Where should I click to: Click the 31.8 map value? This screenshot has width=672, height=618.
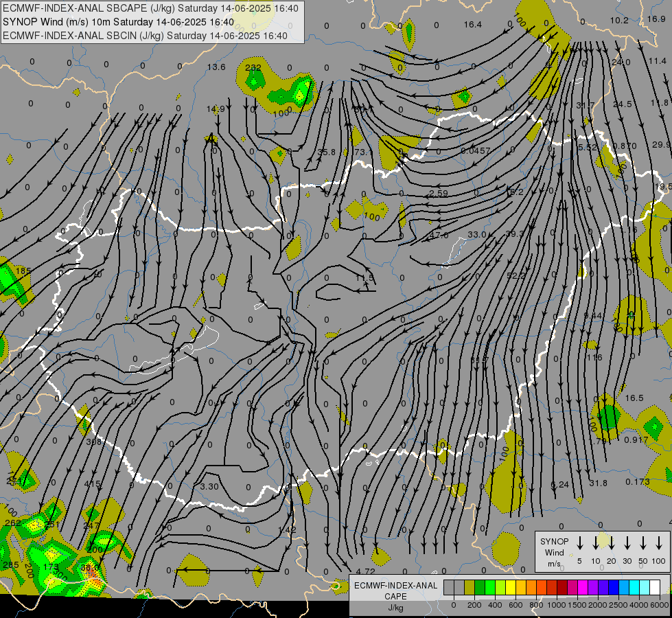599,483
